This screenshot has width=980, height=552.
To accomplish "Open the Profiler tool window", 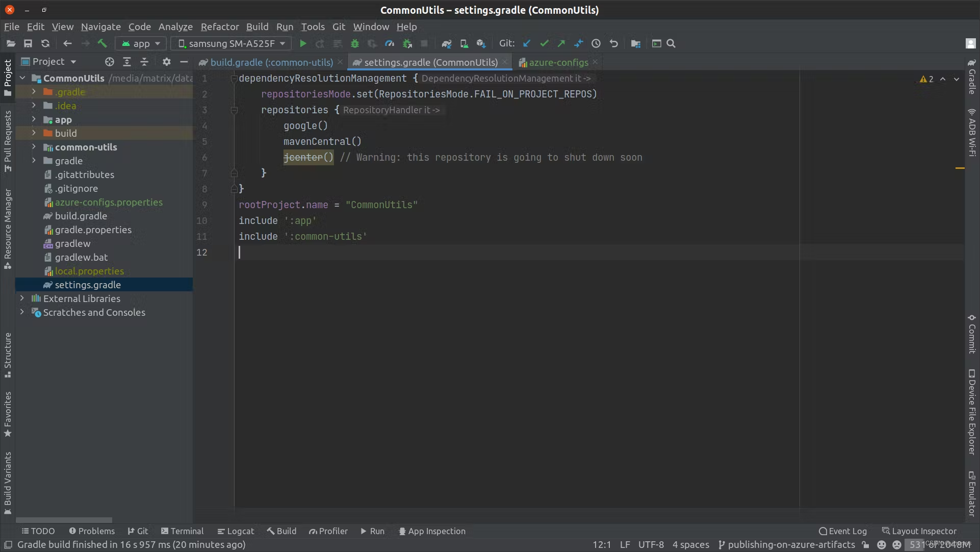I will (328, 531).
